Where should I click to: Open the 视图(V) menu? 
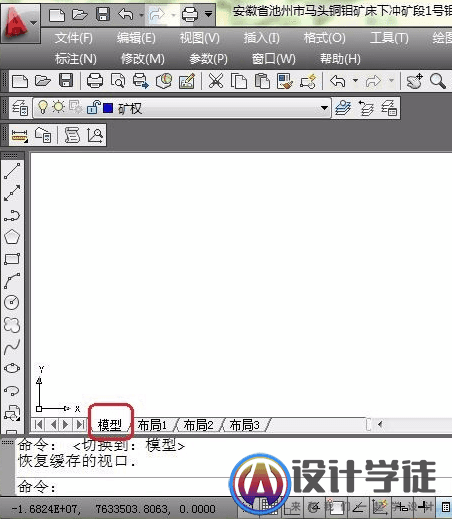pyautogui.click(x=200, y=38)
